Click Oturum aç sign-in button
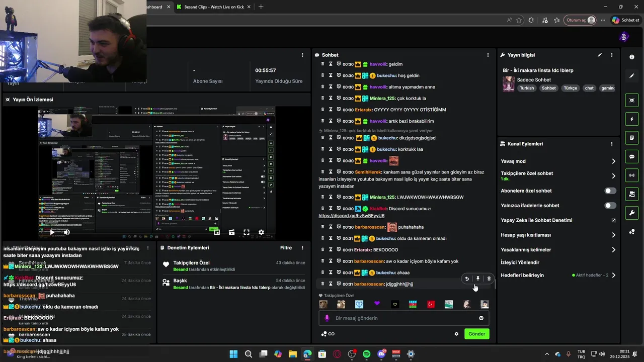 pos(580,20)
